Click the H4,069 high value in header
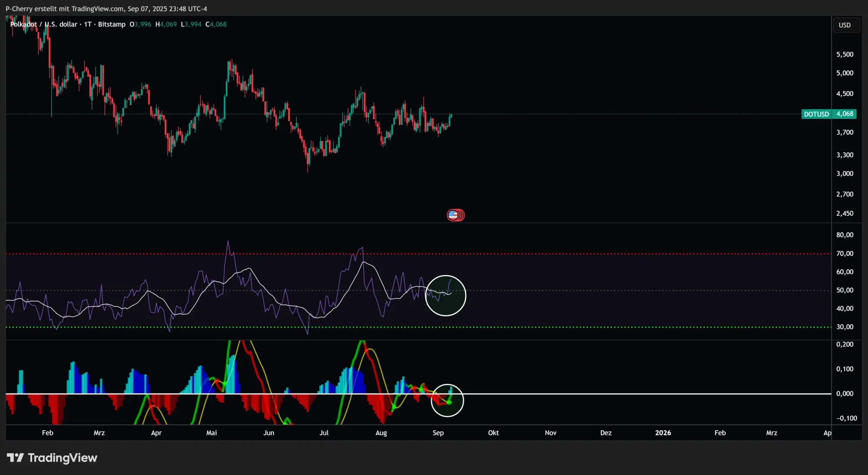This screenshot has width=868, height=475. [x=166, y=24]
